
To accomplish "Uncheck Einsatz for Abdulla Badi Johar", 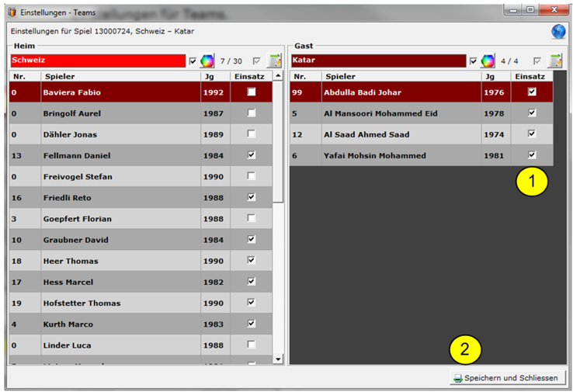I will click(532, 92).
